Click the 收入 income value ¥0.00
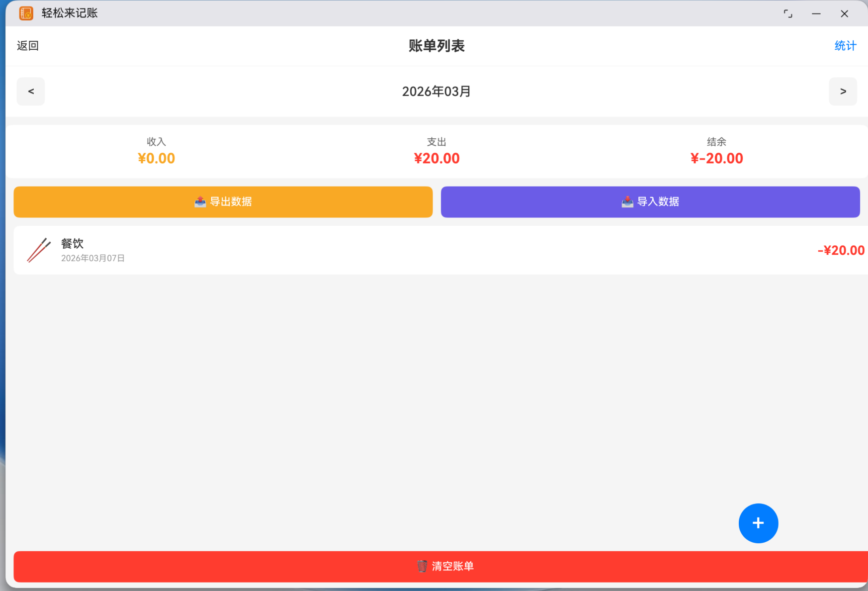The height and width of the screenshot is (591, 868). tap(156, 159)
